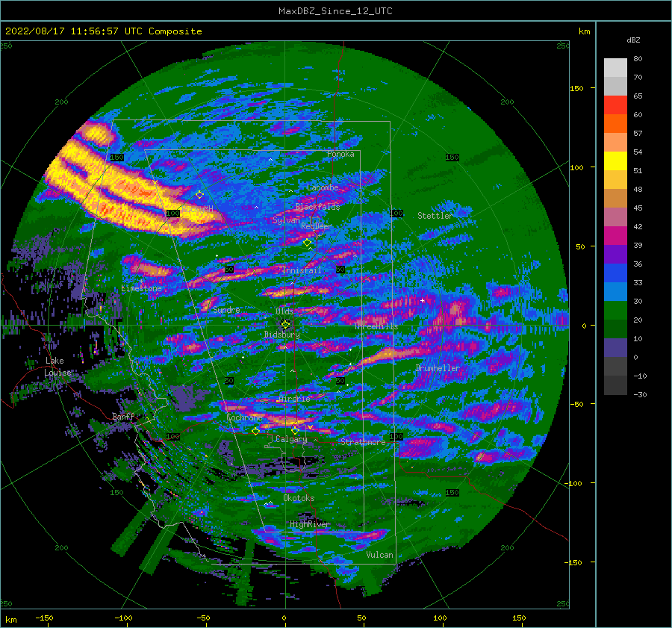Screen dimensions: 672x628
Task: Click the yellow diamond marker above Calgary label
Action: (295, 430)
